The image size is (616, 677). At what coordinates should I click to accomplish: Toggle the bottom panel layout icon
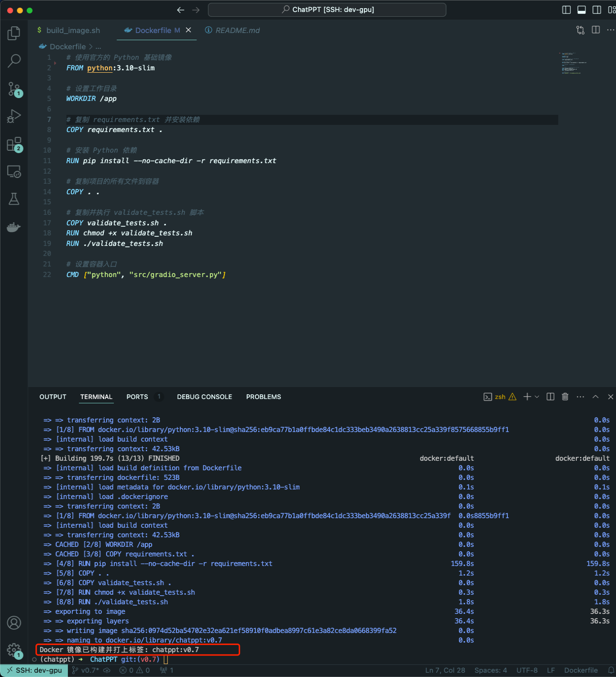pyautogui.click(x=582, y=10)
